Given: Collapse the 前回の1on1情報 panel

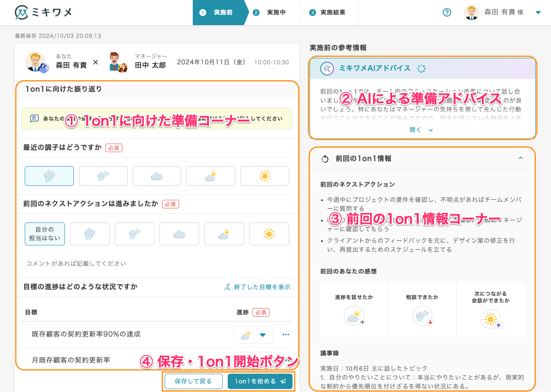Looking at the screenshot, I should (520, 158).
